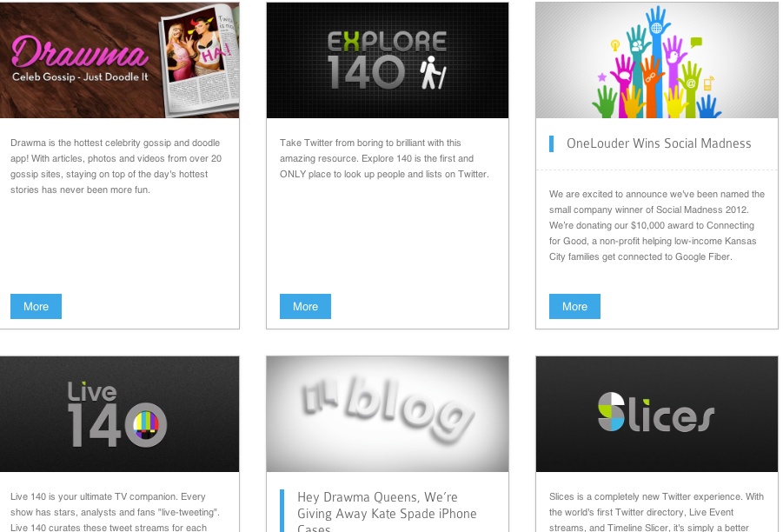Select the Slices new Twitter experience description
This screenshot has height=532, width=783.
656,512
